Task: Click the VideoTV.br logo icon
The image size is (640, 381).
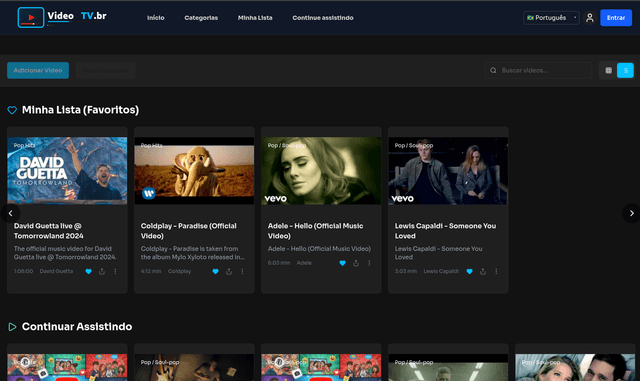Action: [x=31, y=18]
